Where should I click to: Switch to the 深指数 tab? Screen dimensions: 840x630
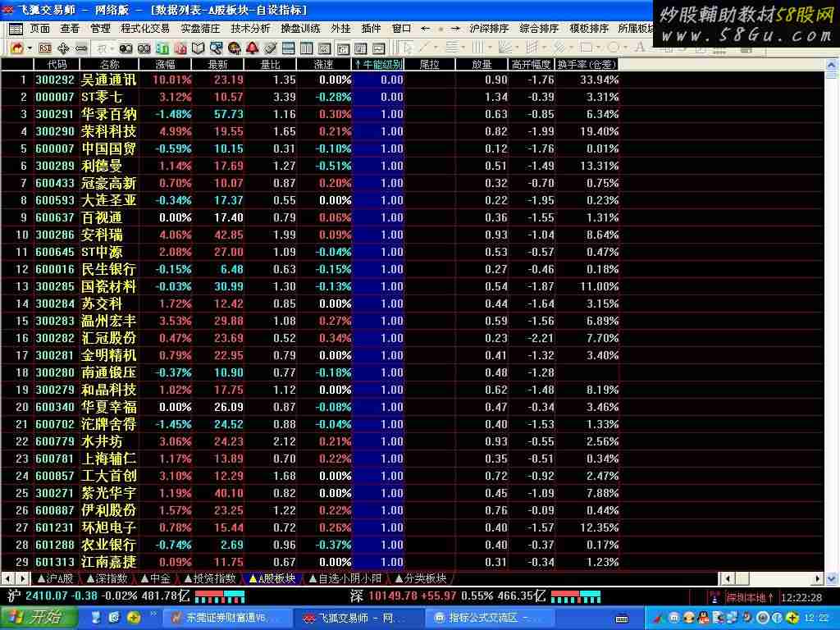coord(107,578)
